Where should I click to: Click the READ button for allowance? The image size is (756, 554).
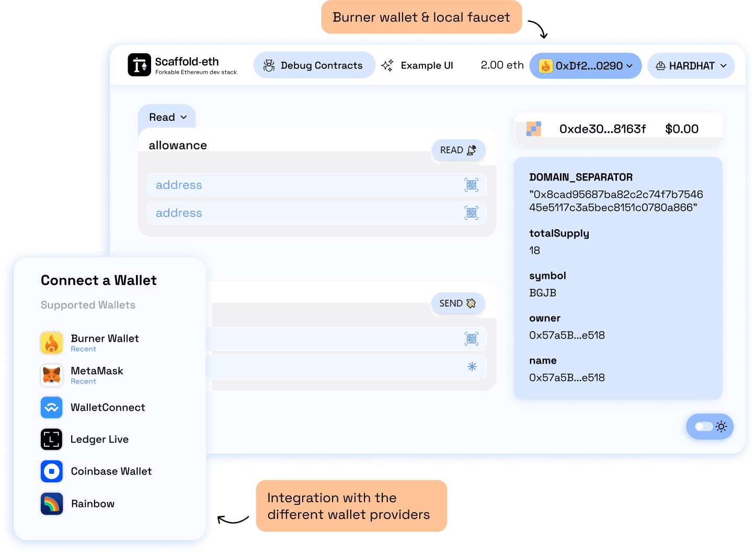pos(459,150)
